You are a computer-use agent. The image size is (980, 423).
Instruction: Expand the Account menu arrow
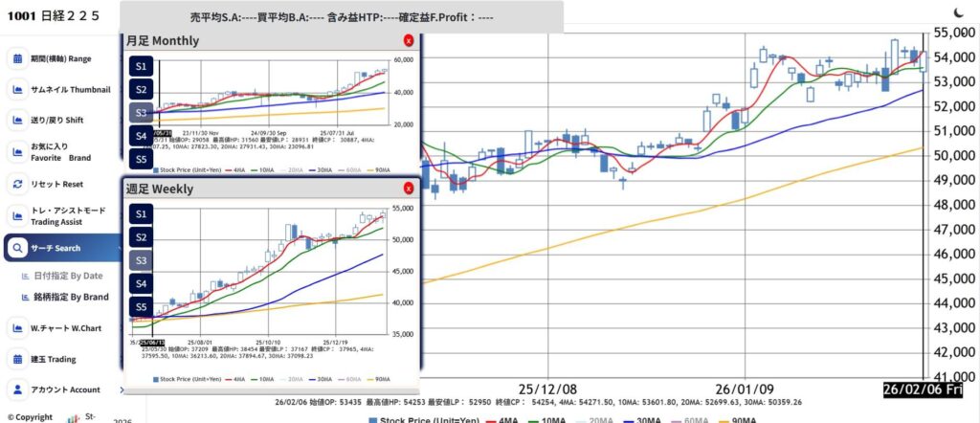[x=122, y=390]
